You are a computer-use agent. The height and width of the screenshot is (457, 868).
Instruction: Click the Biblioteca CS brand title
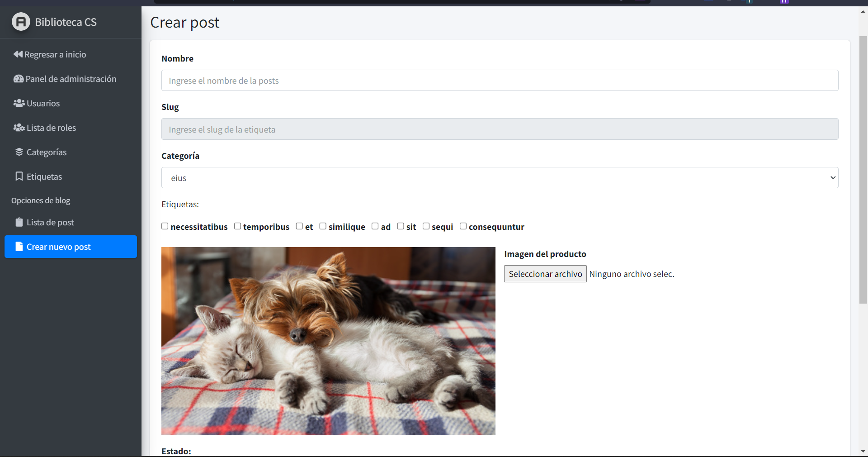tap(66, 22)
